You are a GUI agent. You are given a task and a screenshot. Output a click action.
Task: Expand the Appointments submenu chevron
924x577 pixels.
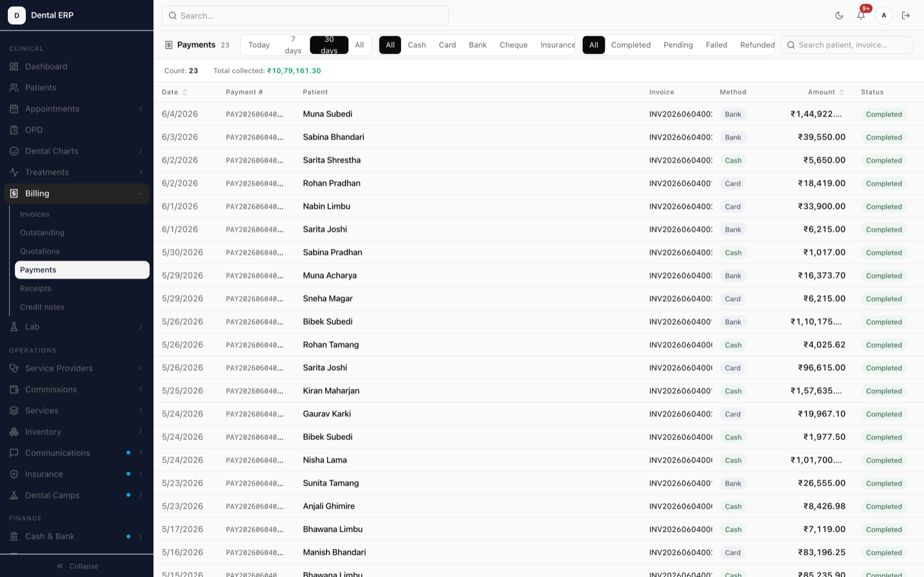click(140, 109)
